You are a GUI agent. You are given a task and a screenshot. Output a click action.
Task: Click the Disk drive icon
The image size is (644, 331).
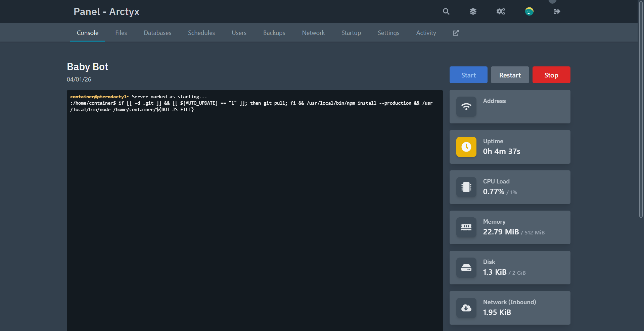[466, 268]
